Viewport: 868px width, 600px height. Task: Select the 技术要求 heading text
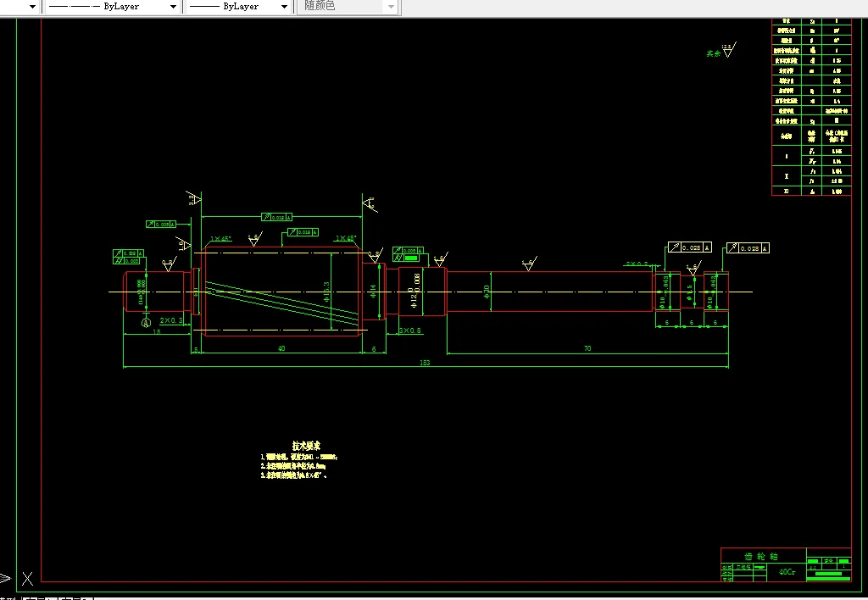click(306, 446)
